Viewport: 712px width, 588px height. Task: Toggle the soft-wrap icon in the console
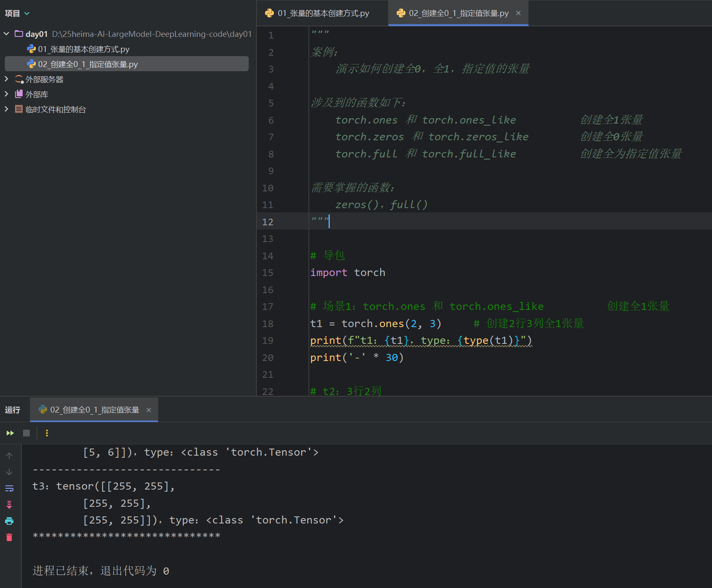[x=9, y=488]
